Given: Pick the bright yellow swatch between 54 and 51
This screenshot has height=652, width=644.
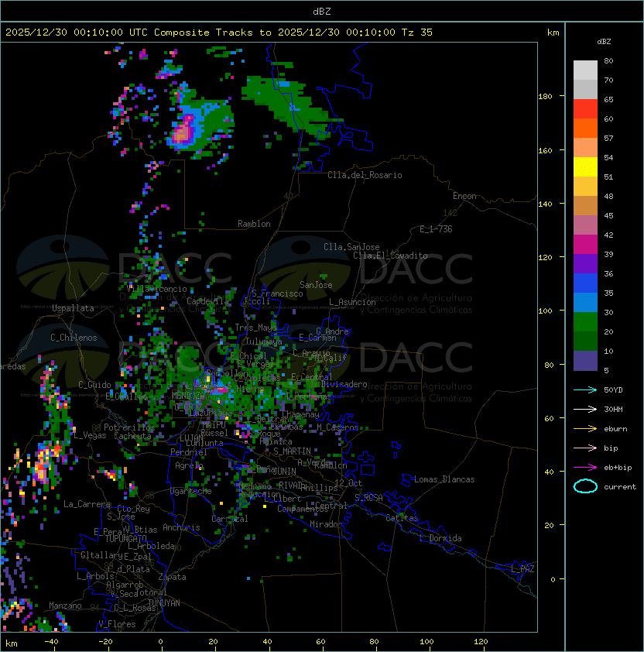Looking at the screenshot, I should [585, 167].
